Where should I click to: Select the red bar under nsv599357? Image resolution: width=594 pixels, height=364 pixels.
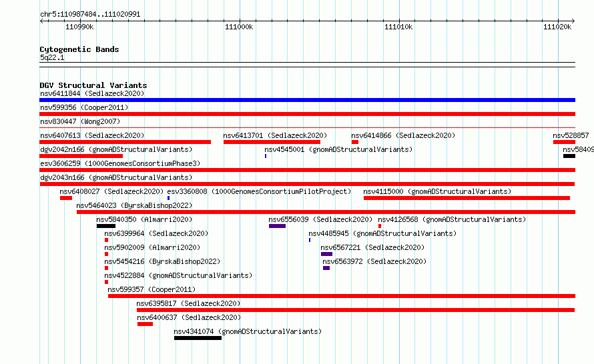coord(342,296)
